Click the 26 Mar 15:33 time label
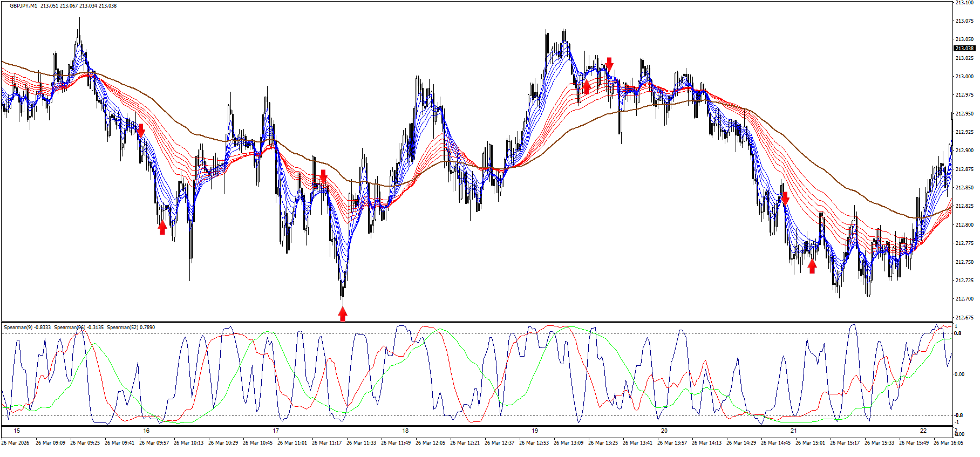Viewport: 980px width, 457px height. click(x=879, y=443)
